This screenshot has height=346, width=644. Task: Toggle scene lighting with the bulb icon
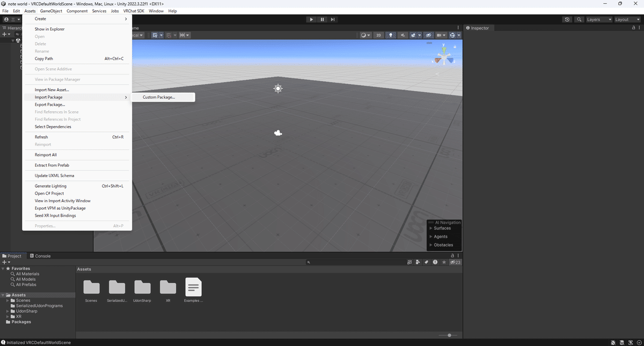coord(391,35)
